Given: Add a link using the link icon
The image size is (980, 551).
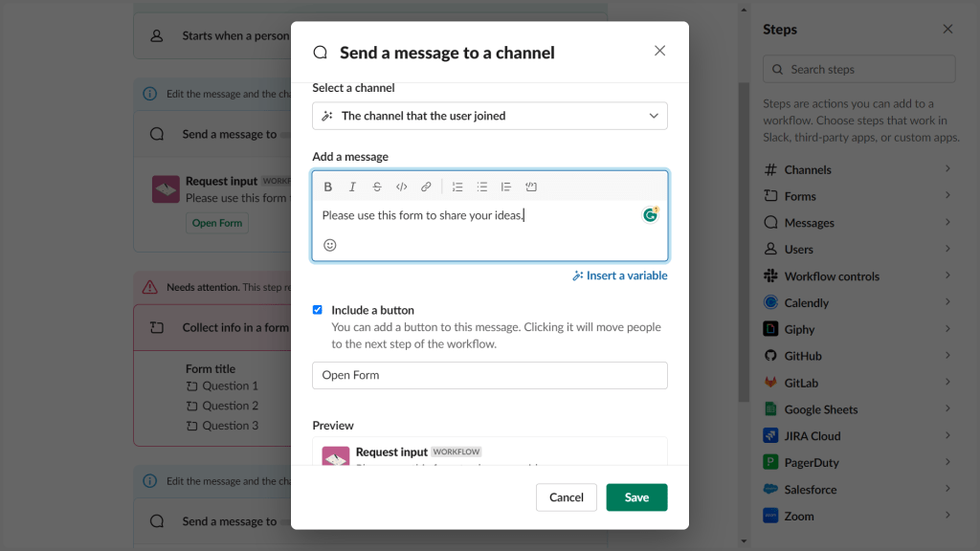Looking at the screenshot, I should coord(425,187).
